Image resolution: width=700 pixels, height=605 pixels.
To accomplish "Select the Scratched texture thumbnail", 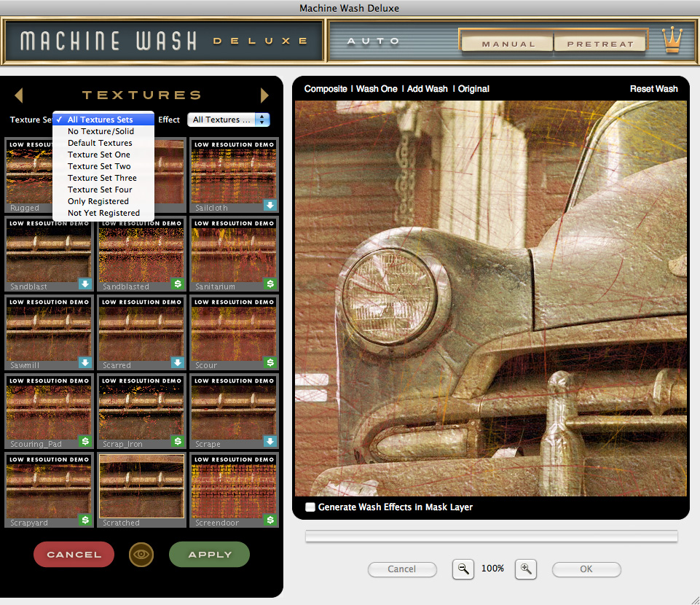I will pyautogui.click(x=141, y=490).
